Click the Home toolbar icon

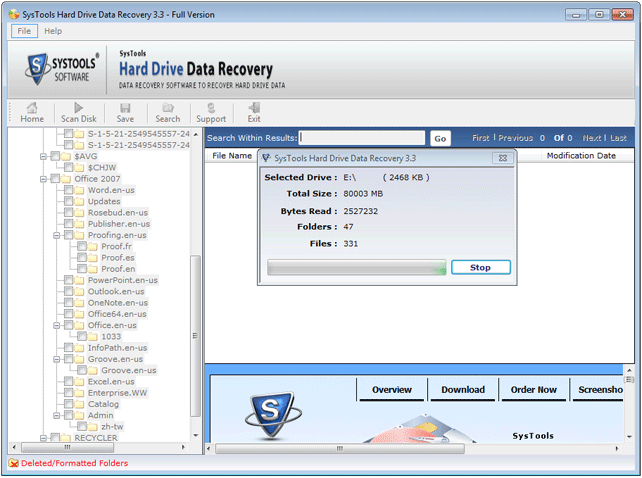tap(32, 108)
